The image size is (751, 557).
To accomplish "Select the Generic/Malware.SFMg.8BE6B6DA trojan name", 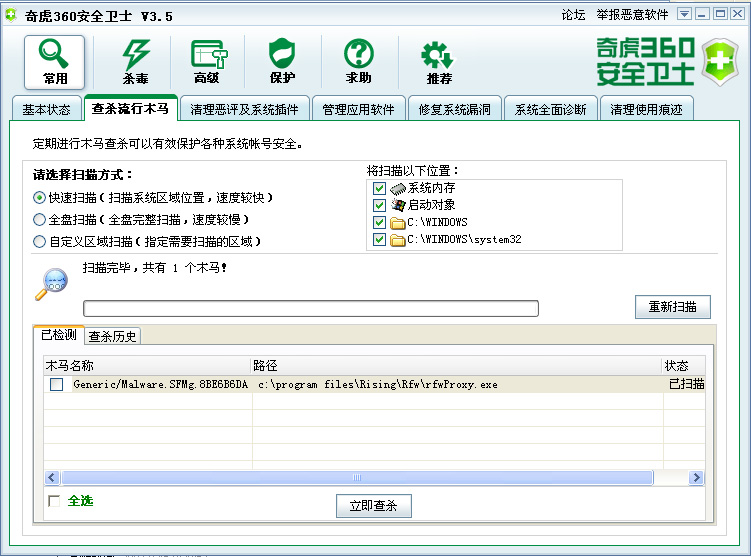I will pyautogui.click(x=160, y=384).
